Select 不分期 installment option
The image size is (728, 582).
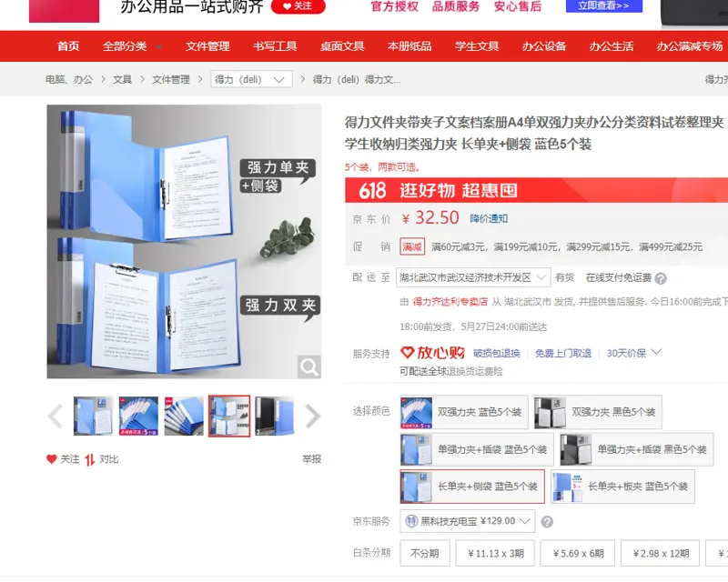pos(425,553)
